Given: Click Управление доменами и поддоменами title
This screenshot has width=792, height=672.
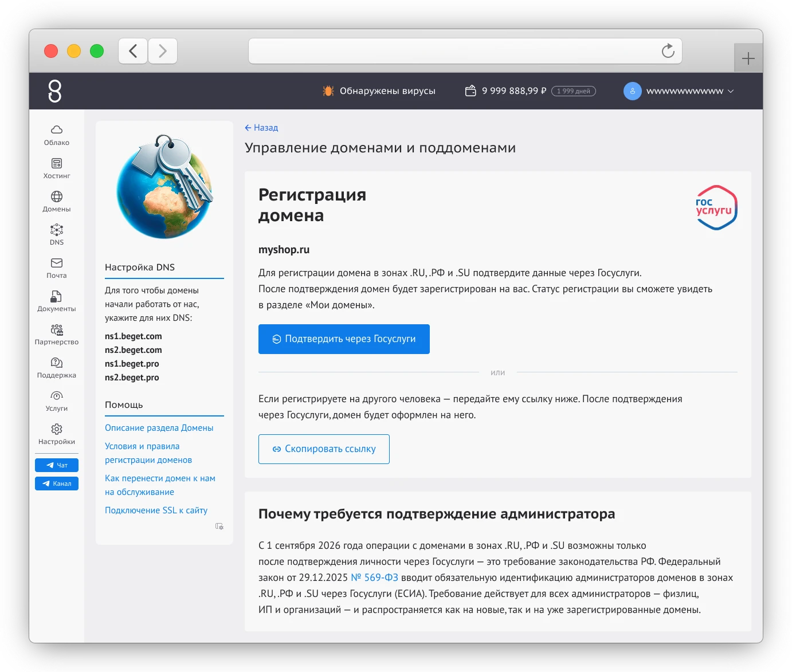Looking at the screenshot, I should 380,148.
